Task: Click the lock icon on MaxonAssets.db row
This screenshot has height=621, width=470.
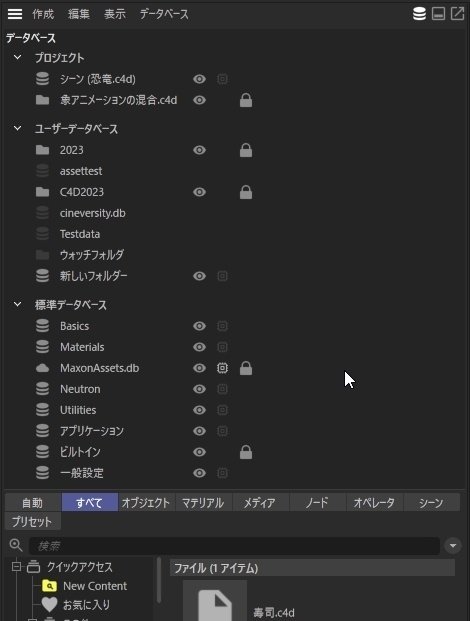Action: (246, 368)
